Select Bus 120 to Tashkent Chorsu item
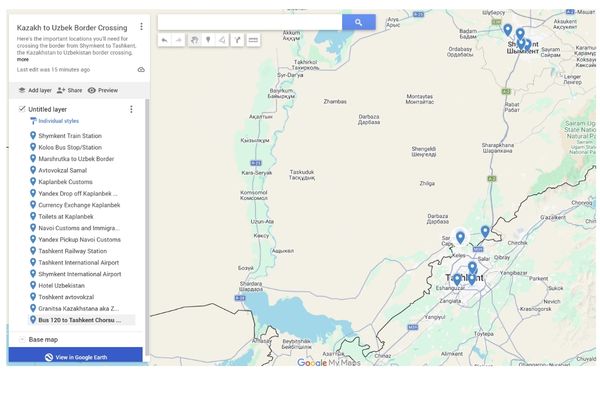600x400 pixels. 80,320
